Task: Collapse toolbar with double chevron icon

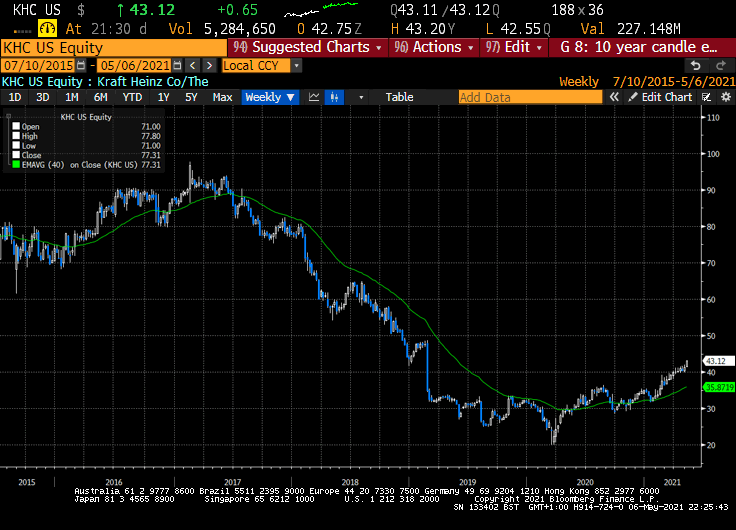Action: 614,97
